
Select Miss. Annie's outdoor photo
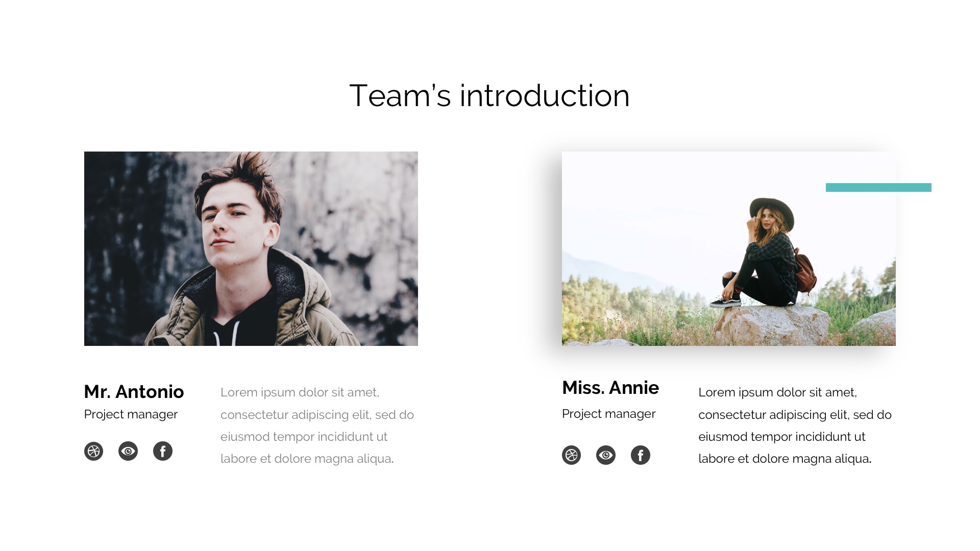[729, 248]
